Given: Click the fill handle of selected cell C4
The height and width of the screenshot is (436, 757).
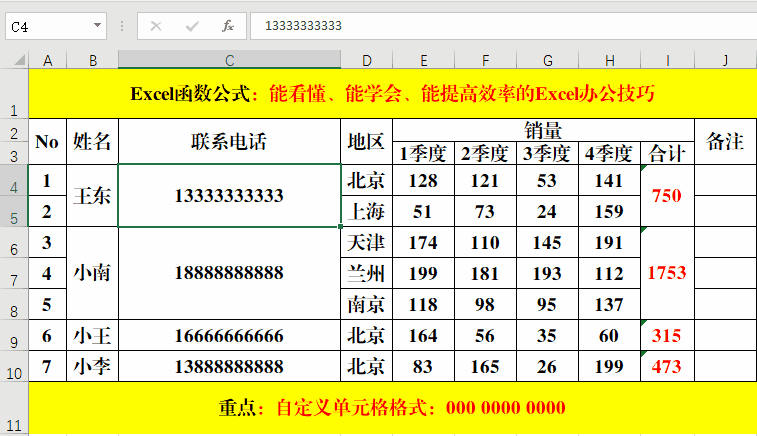Looking at the screenshot, I should tap(341, 226).
